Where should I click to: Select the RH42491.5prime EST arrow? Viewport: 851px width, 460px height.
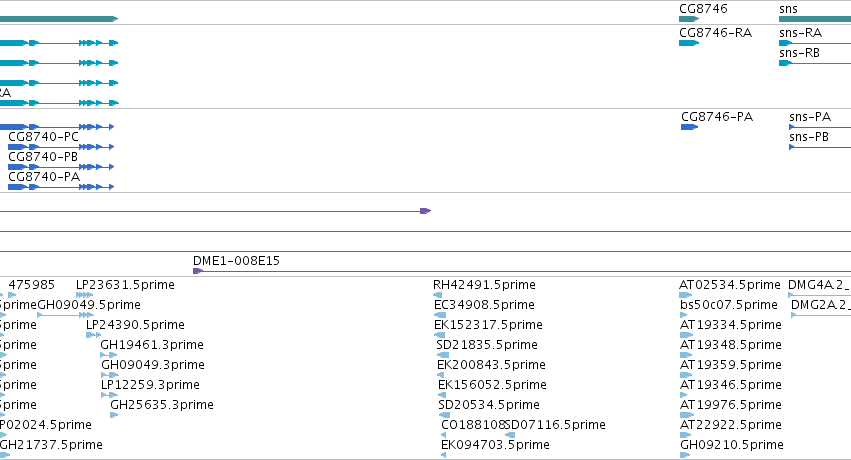[x=437, y=295]
